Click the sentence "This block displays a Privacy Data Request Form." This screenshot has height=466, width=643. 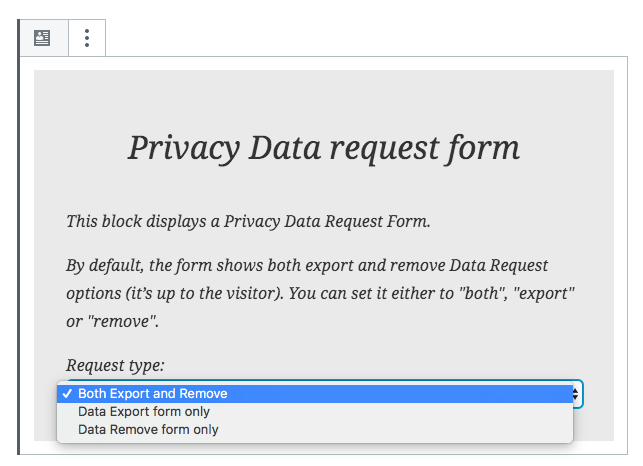tap(249, 222)
